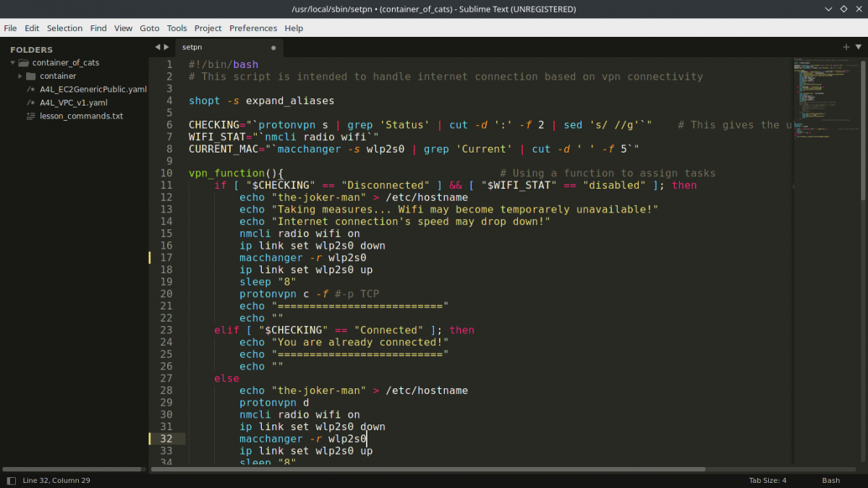Screen dimensions: 868x488
Task: Click the new tab plus icon
Action: [845, 46]
